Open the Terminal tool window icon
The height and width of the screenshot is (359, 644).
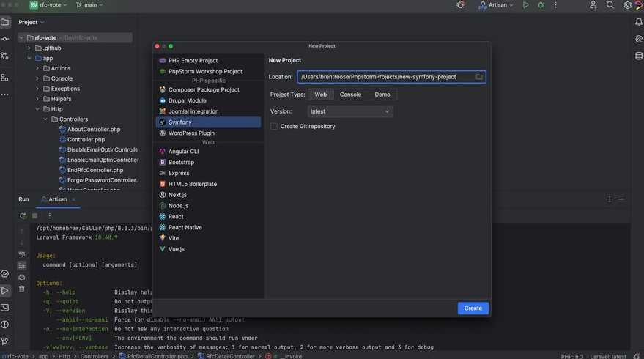[5, 307]
